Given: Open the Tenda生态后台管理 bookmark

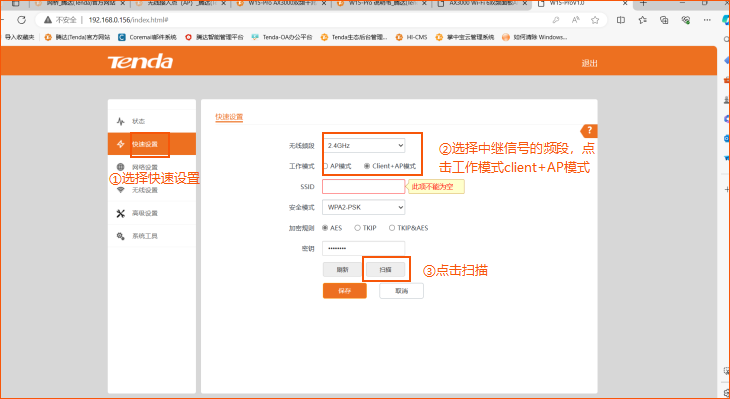Looking at the screenshot, I should 354,37.
